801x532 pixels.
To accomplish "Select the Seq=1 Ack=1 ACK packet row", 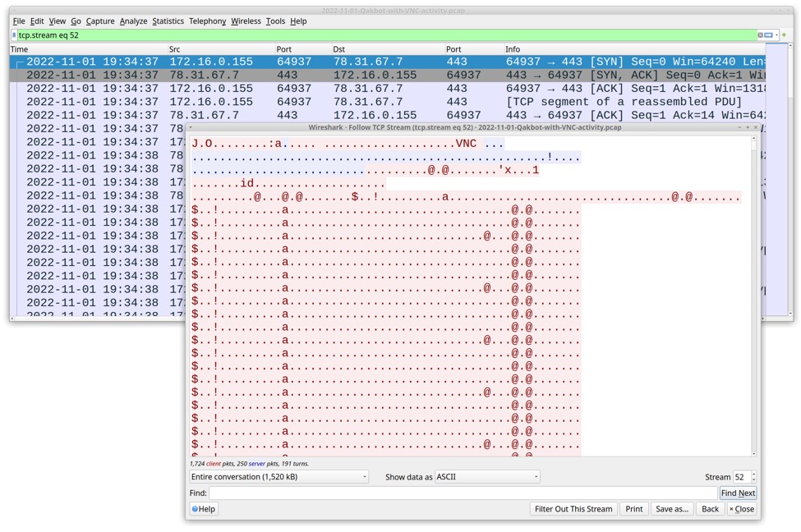I will pos(387,89).
